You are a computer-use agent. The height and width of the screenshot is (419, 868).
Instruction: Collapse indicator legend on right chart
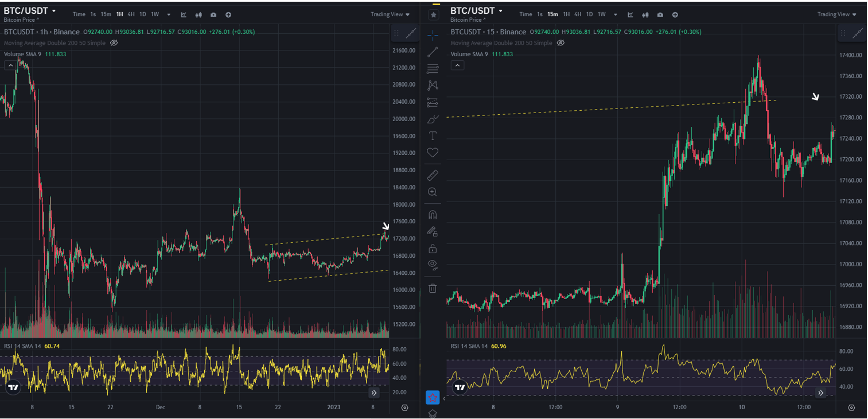457,65
